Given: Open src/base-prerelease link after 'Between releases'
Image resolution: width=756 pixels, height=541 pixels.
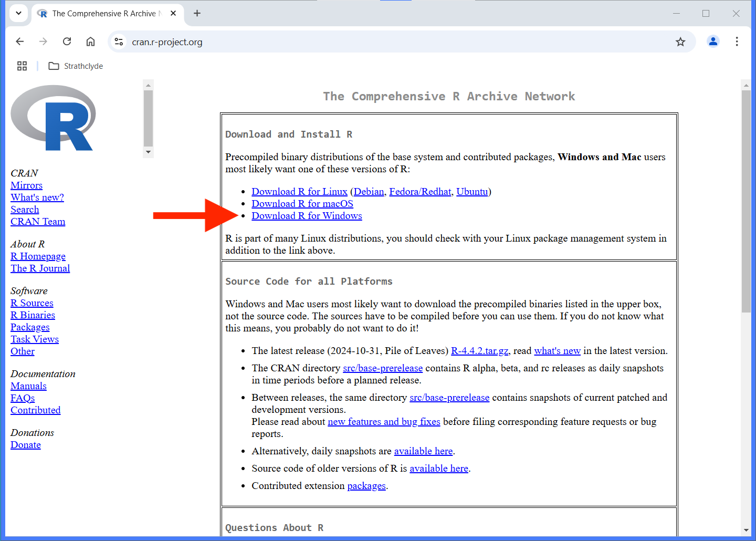Looking at the screenshot, I should pyautogui.click(x=449, y=398).
